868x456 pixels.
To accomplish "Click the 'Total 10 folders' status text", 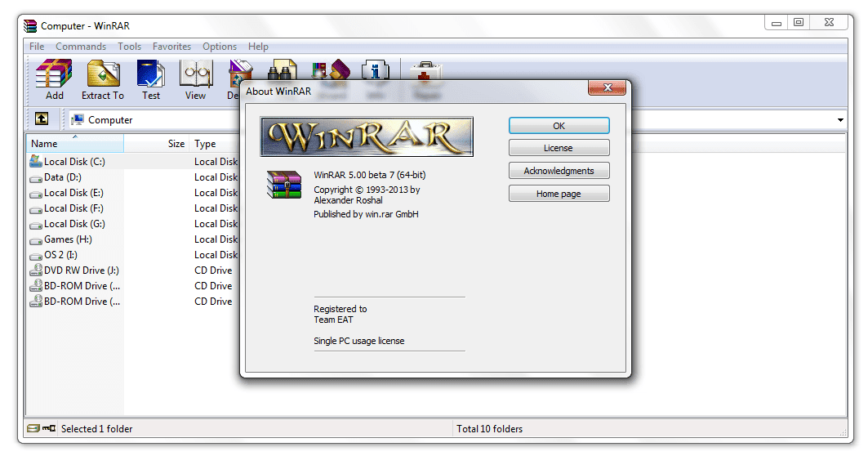I will [x=489, y=429].
